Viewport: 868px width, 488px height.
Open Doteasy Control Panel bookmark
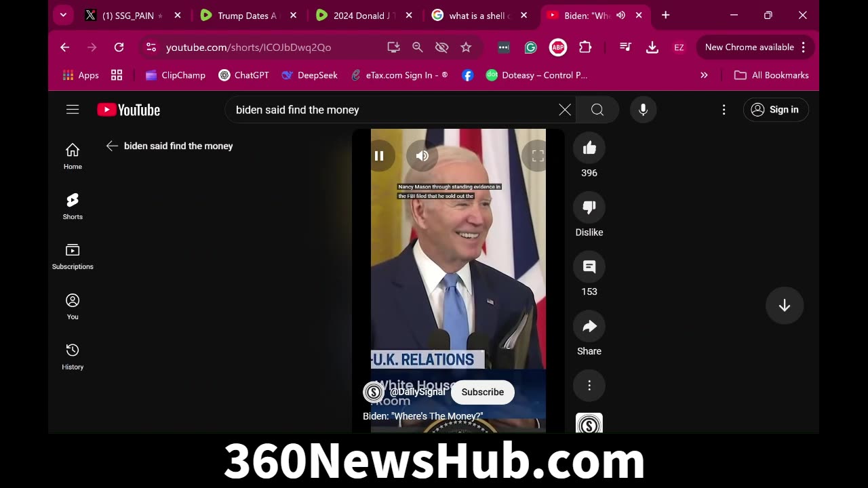(537, 75)
